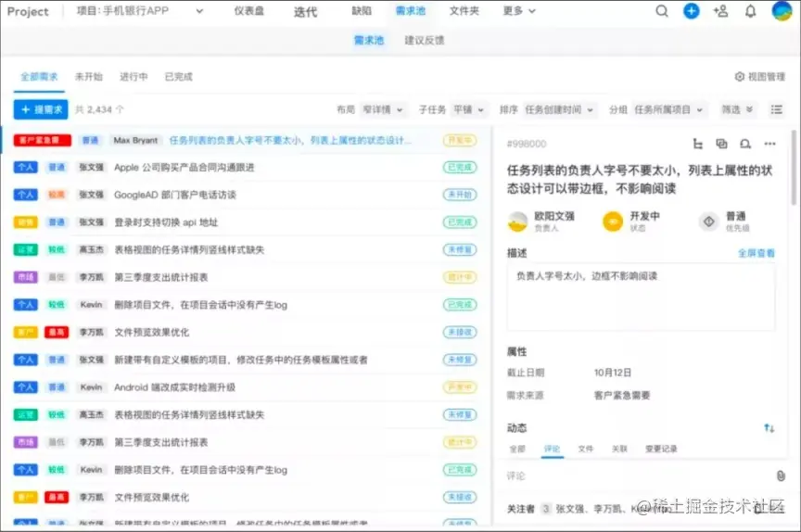Open the search icon in top bar
The width and height of the screenshot is (801, 532).
[x=662, y=11]
